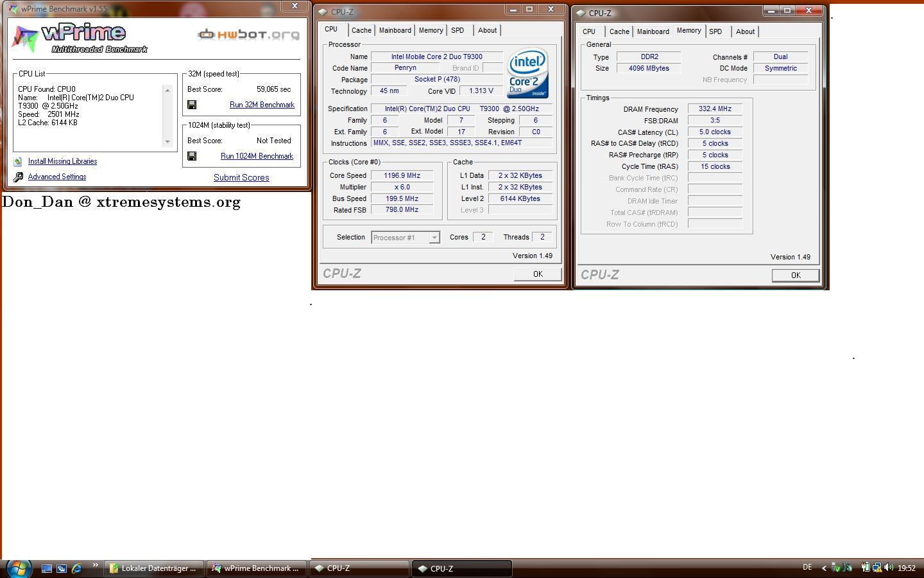Viewport: 924px width, 578px height.
Task: Click the CPU-Z Memory window title bar icon
Action: (581, 13)
